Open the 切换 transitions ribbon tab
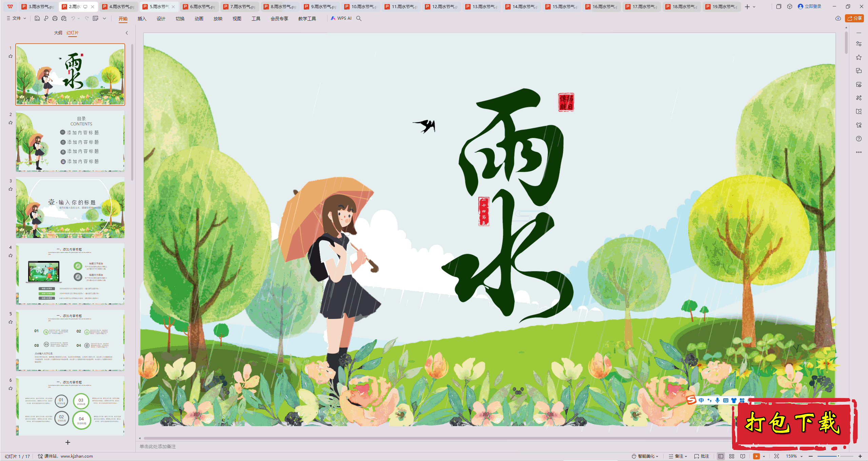The width and height of the screenshot is (868, 461). 180,19
